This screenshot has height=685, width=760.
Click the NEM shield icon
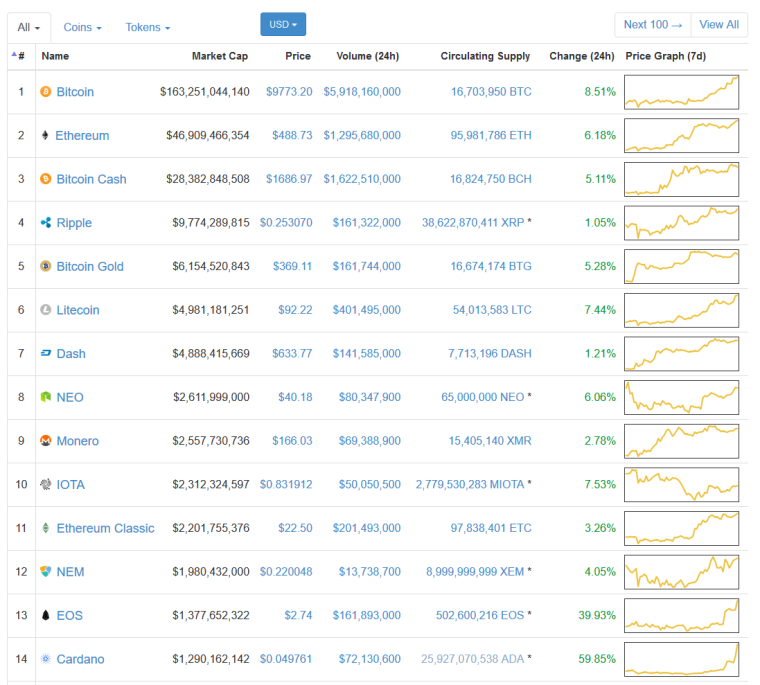coord(46,572)
